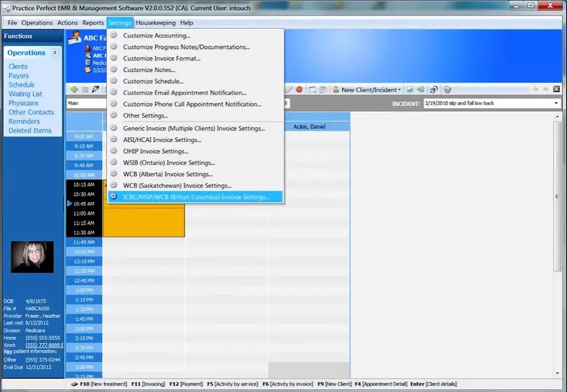Open the Reports menu
The image size is (567, 392).
93,22
